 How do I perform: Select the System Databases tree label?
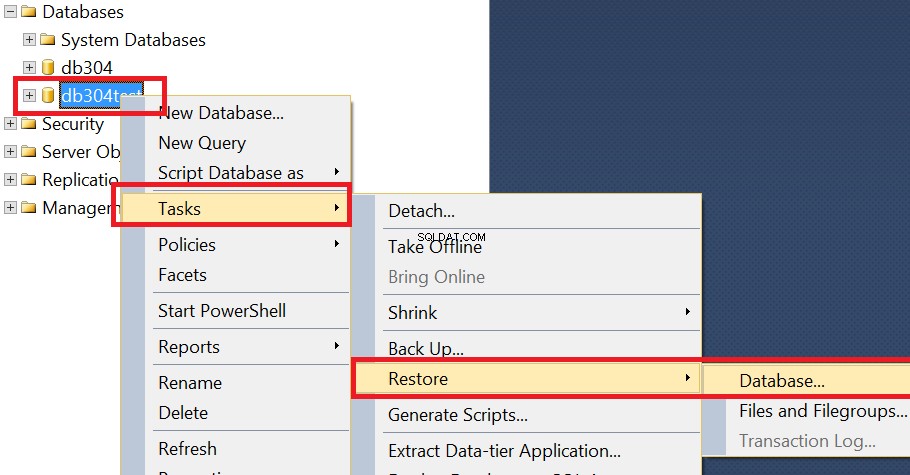(133, 39)
